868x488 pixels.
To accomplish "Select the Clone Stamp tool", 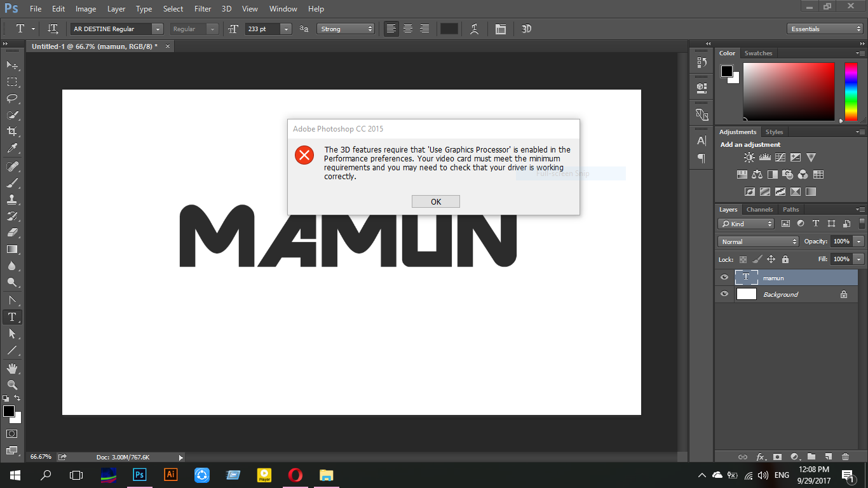I will coord(12,200).
